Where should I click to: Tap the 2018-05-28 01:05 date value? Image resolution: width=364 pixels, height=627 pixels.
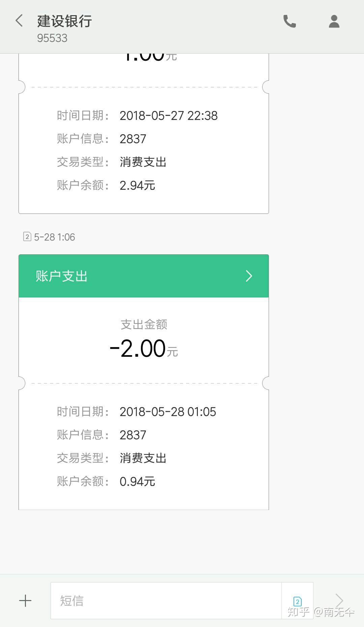tap(168, 412)
